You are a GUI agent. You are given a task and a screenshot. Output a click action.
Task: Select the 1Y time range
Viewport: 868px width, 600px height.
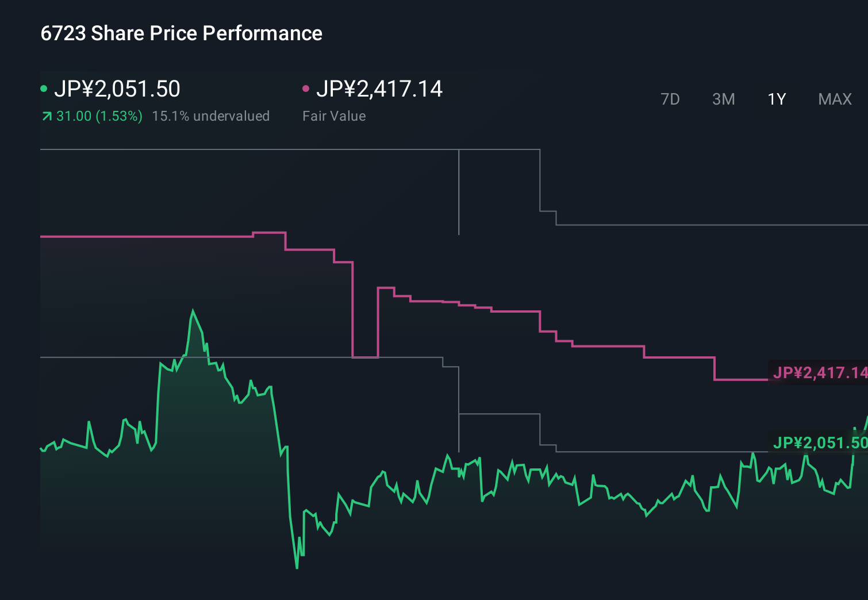pos(776,99)
